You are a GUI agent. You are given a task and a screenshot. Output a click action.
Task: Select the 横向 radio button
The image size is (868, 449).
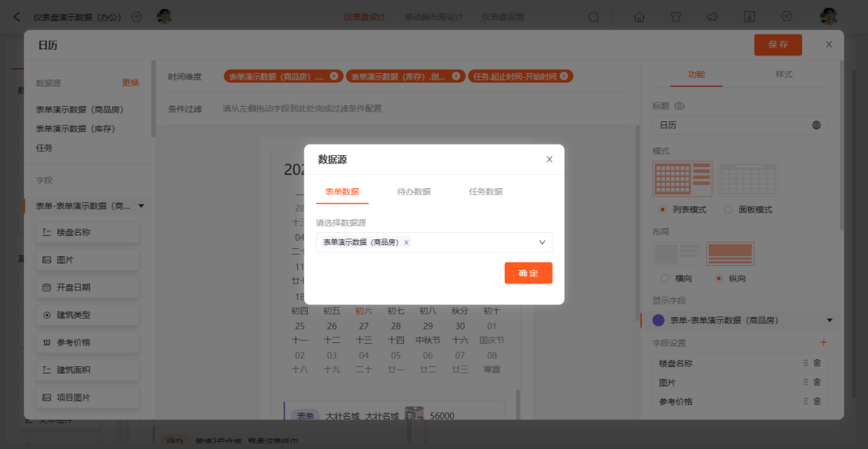click(x=665, y=278)
